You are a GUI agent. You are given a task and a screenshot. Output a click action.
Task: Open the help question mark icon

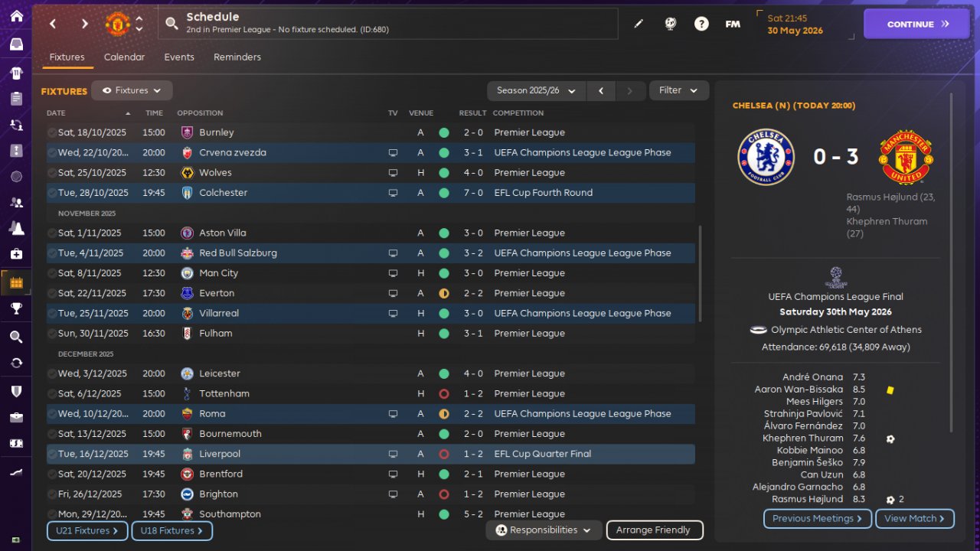click(701, 24)
